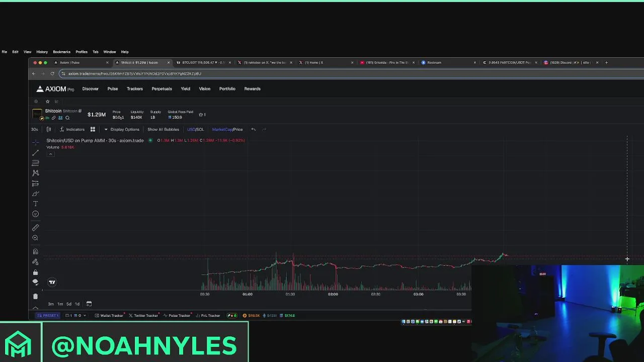Open the Trackers page
The width and height of the screenshot is (644, 362).
[135, 88]
